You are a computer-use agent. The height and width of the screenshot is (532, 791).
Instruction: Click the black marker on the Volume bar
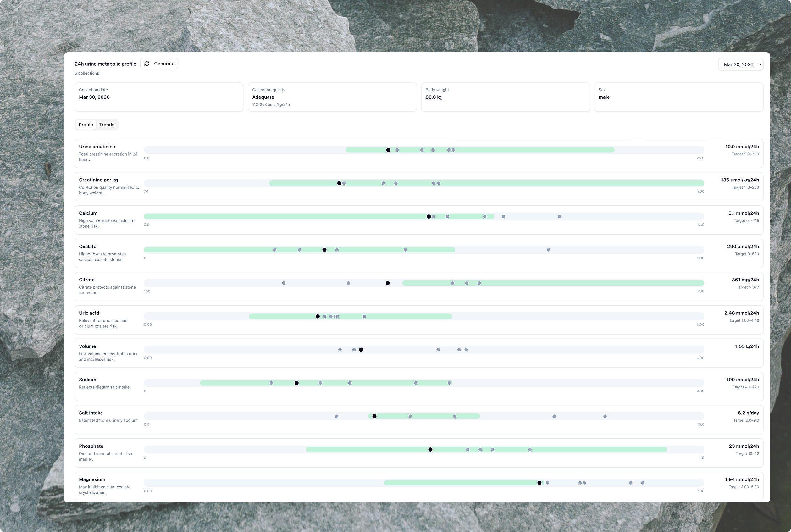[361, 349]
